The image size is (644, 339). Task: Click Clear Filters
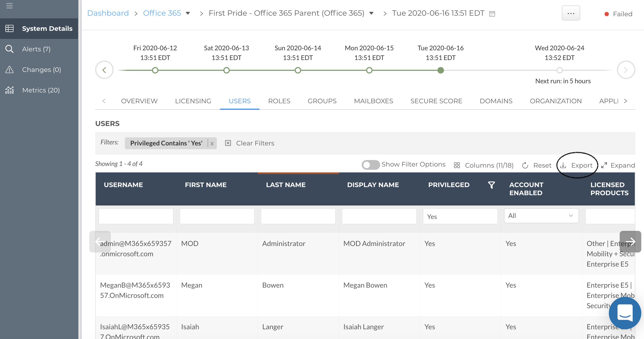tap(250, 143)
